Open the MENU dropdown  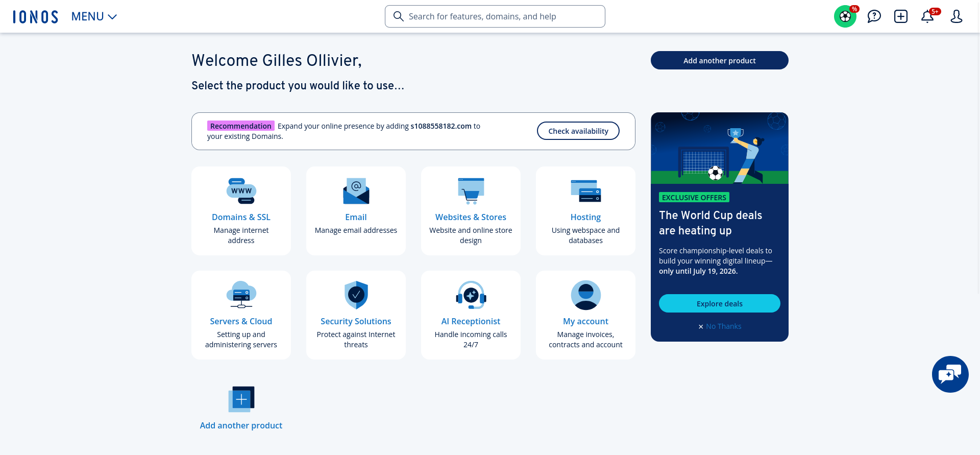coord(94,17)
